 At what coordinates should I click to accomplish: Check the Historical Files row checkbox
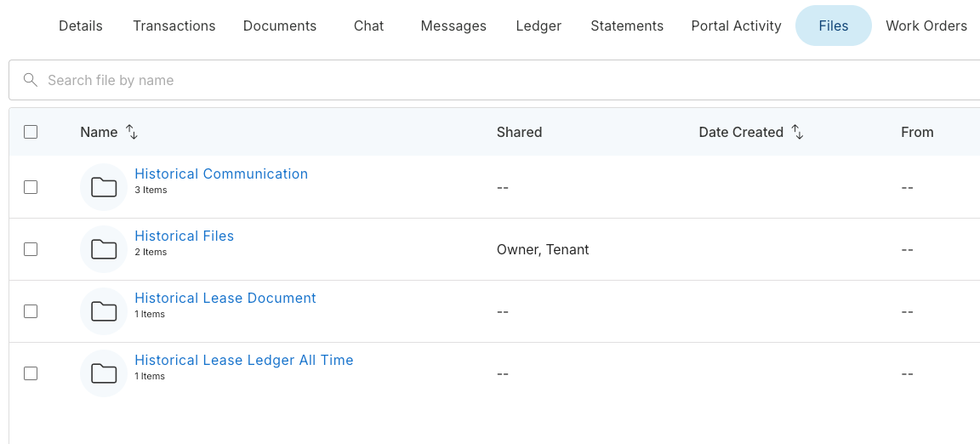click(x=31, y=249)
